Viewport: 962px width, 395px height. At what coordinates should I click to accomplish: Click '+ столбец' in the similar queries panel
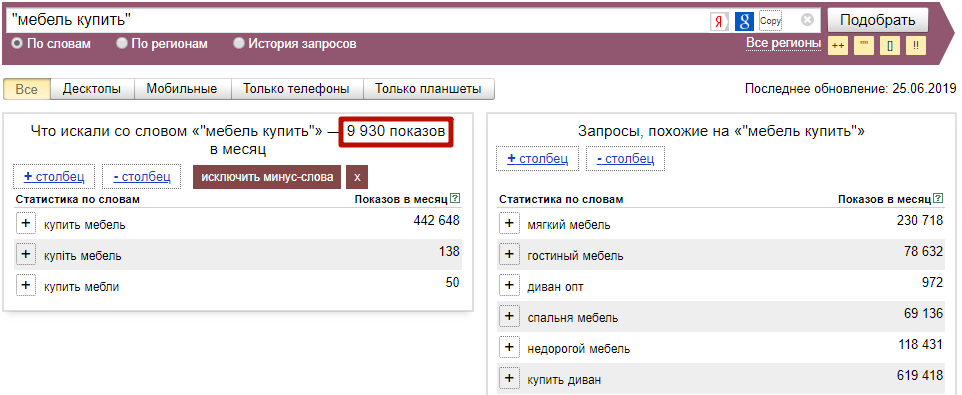(537, 159)
